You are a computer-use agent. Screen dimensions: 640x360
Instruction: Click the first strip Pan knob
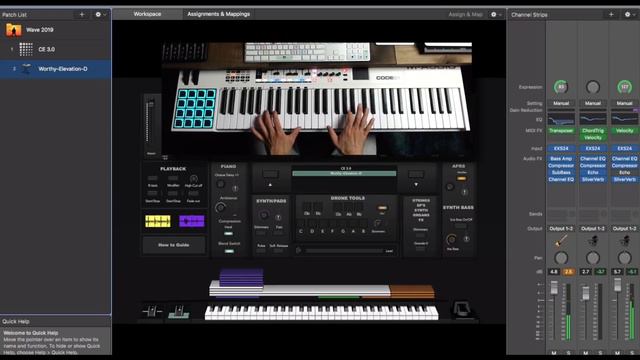tap(561, 258)
